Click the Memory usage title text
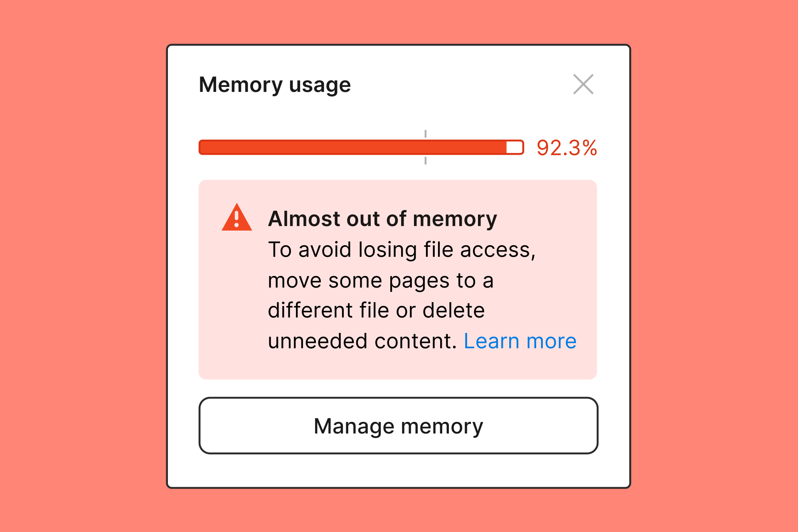The height and width of the screenshot is (532, 798). [275, 85]
